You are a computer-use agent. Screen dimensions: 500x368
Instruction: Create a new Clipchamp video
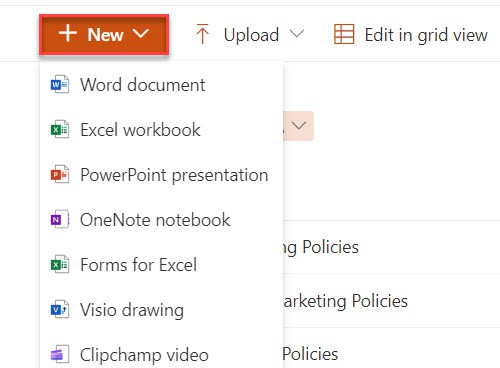coord(144,355)
